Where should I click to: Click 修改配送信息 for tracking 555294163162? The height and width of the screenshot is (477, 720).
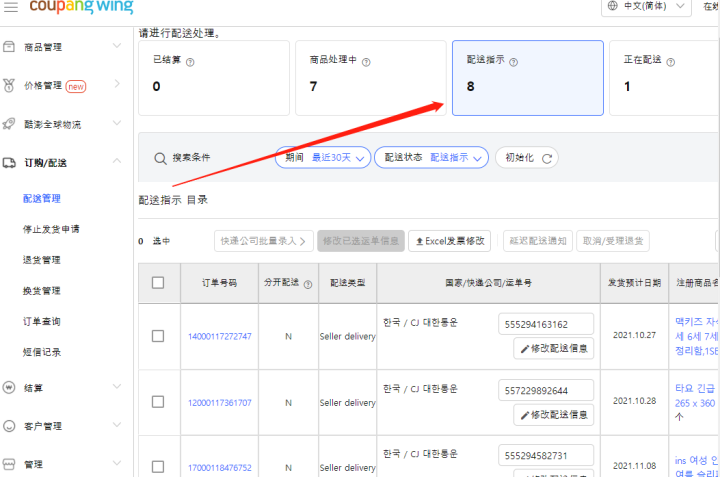(x=554, y=348)
